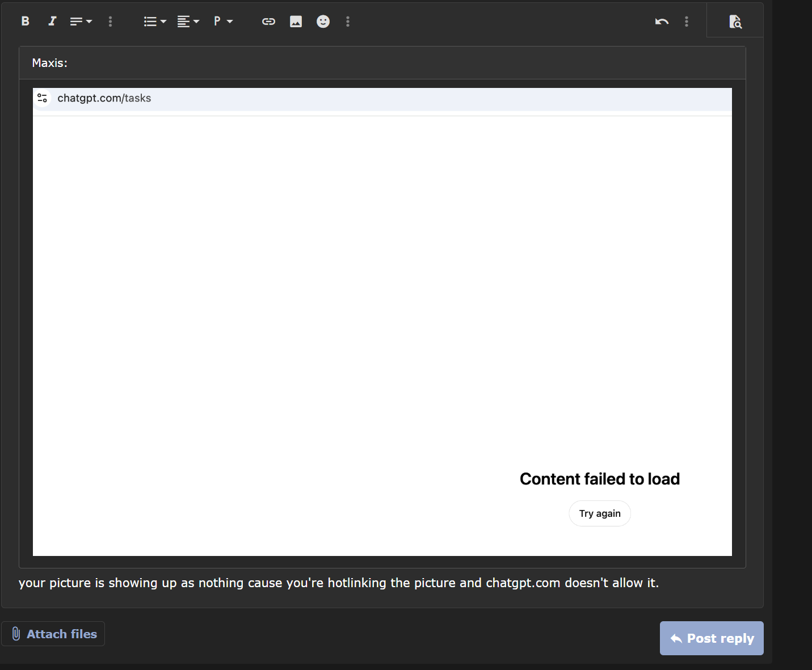Undo the last edit
The image size is (812, 670).
[x=662, y=21]
